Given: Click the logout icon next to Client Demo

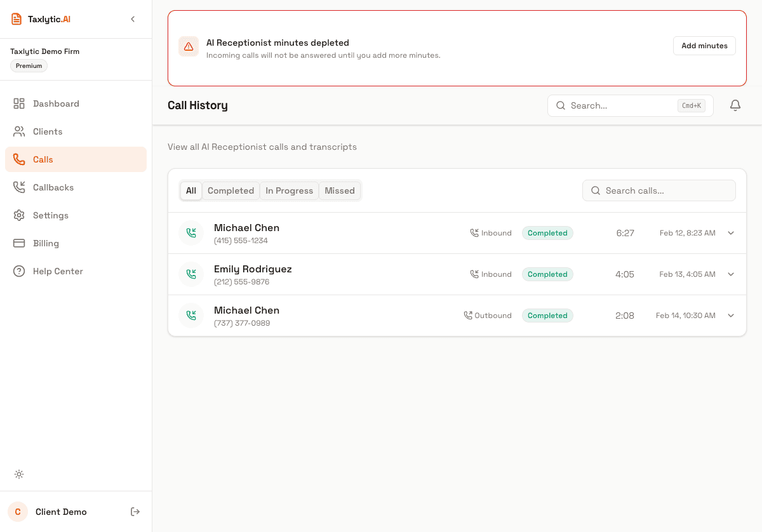Looking at the screenshot, I should [135, 512].
